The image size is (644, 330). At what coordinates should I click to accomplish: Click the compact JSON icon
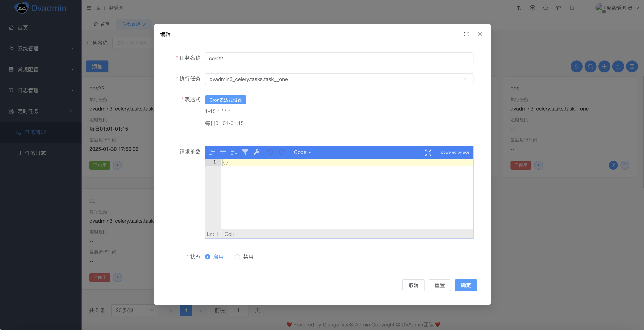pos(223,152)
